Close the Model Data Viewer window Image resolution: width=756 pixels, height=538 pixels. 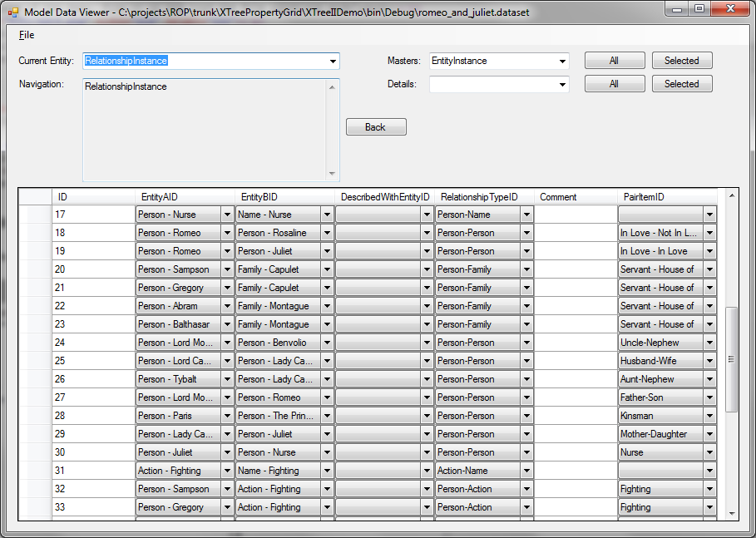click(730, 8)
